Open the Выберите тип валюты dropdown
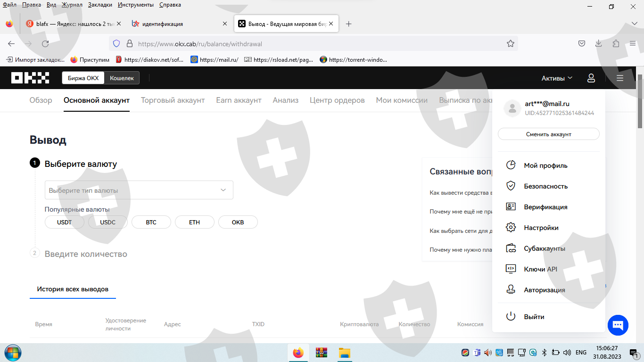644x362 pixels. tap(139, 190)
